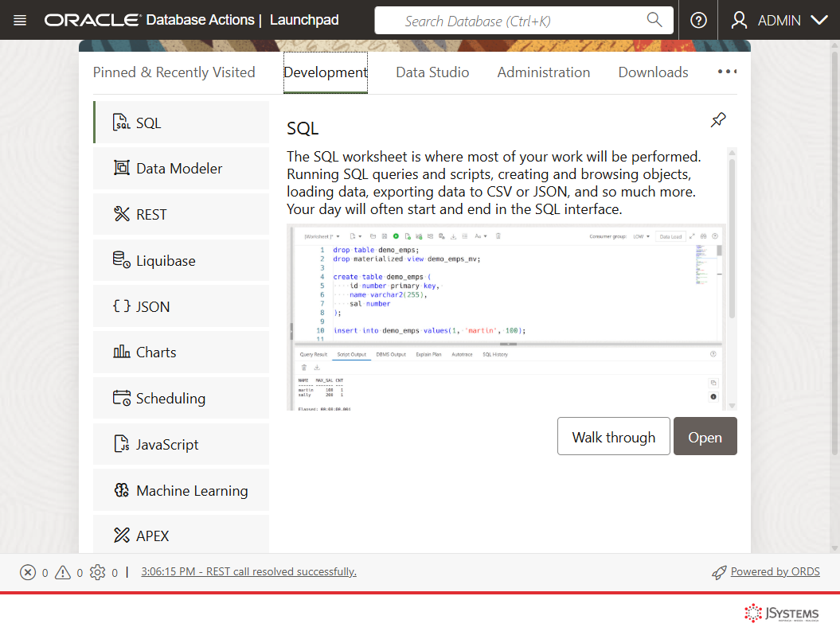Switch to Pinned & Recently Visited tab

(174, 72)
